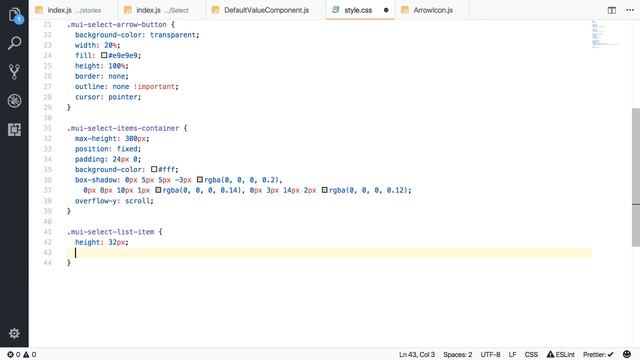Change file encoding UTF-8

click(x=490, y=354)
